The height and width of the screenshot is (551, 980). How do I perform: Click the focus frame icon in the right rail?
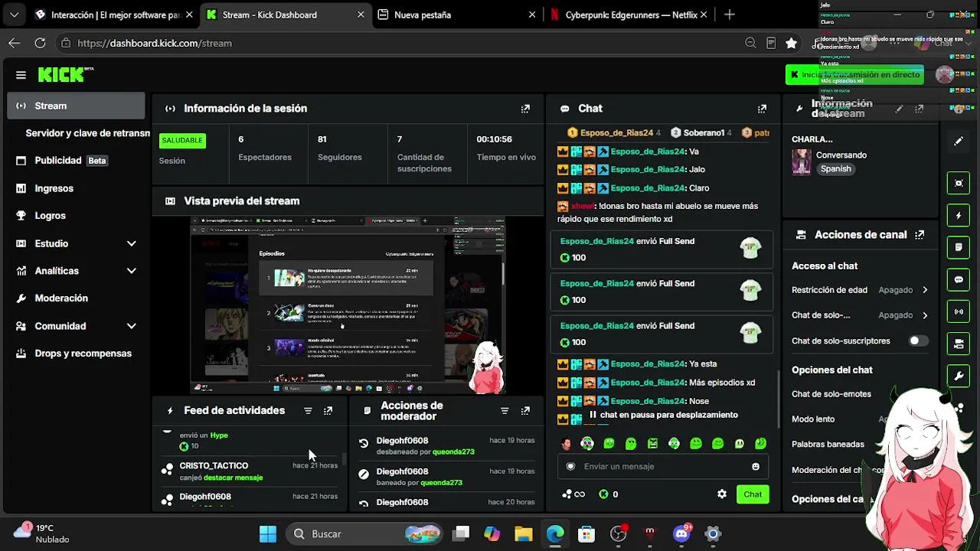[959, 184]
